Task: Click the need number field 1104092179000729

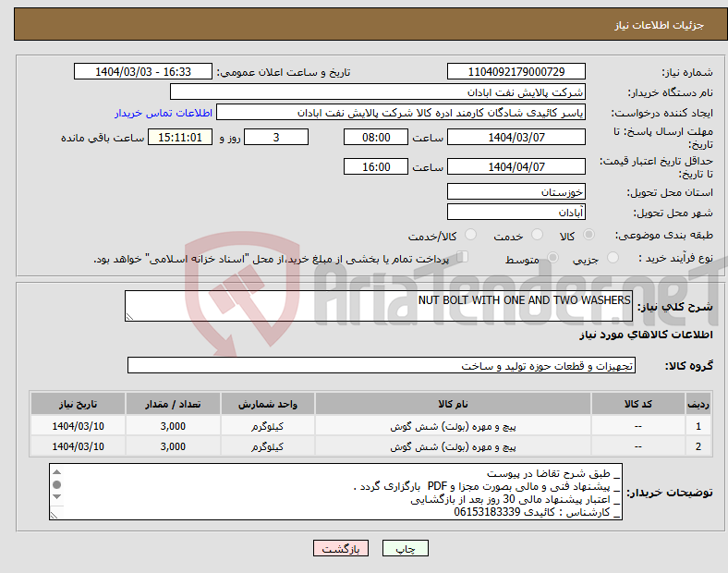Action: point(516,71)
